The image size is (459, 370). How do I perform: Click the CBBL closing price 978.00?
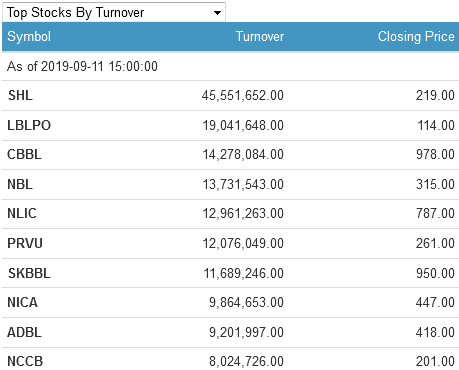pos(435,154)
